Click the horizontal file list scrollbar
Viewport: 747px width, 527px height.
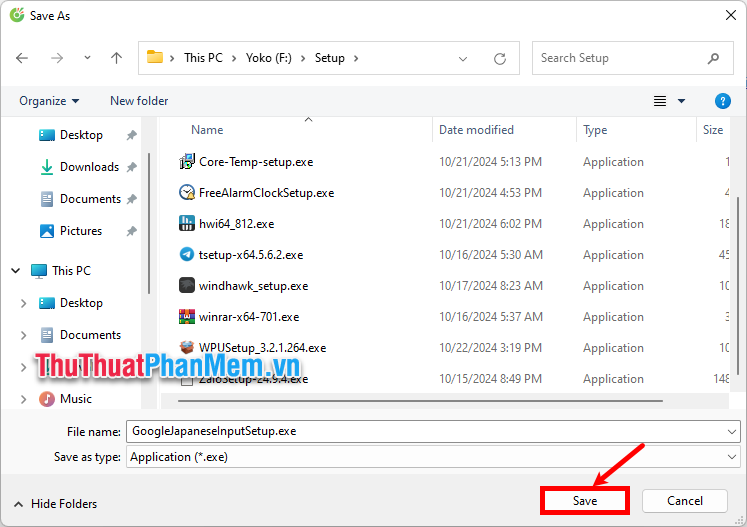(420, 401)
